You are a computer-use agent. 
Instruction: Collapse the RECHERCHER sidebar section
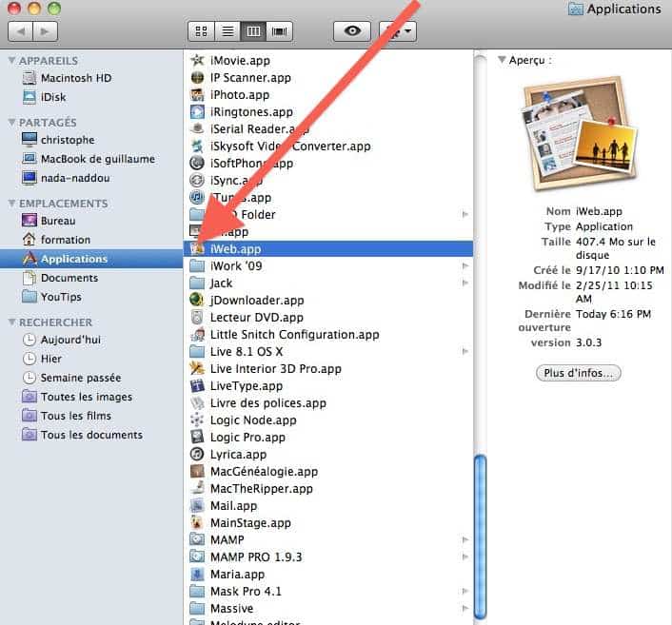(12, 322)
